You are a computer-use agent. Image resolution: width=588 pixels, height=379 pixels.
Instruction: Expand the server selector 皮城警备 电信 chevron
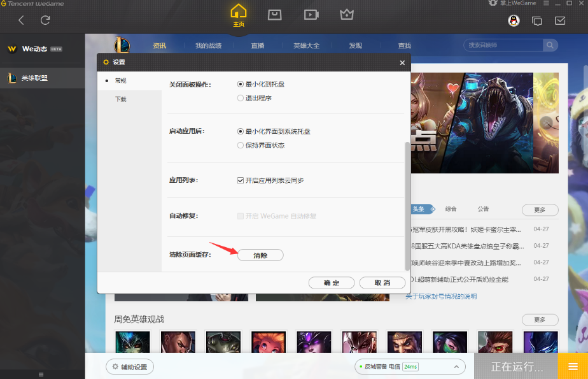[456, 367]
